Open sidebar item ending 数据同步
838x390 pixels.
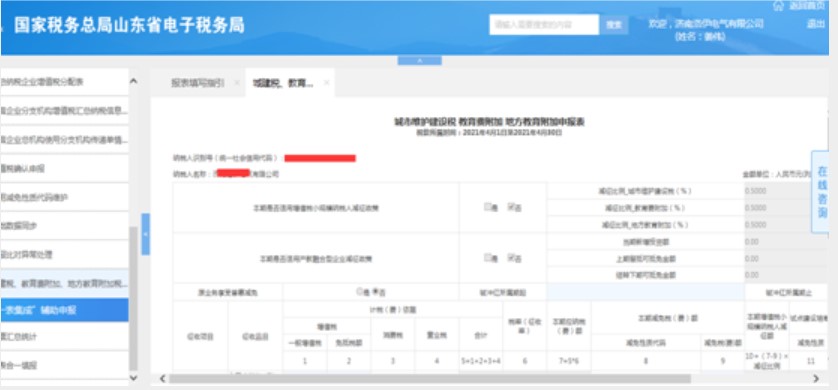pyautogui.click(x=64, y=226)
